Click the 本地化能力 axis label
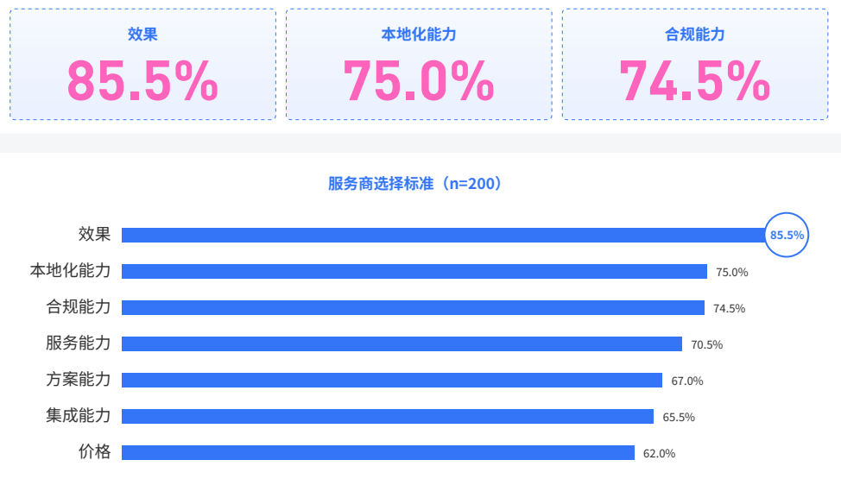 point(70,271)
